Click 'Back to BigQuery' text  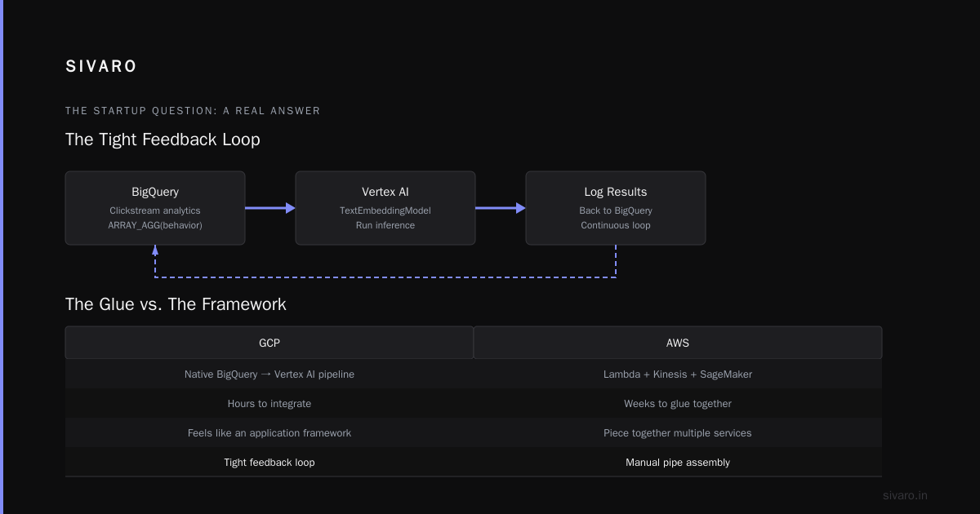616,210
